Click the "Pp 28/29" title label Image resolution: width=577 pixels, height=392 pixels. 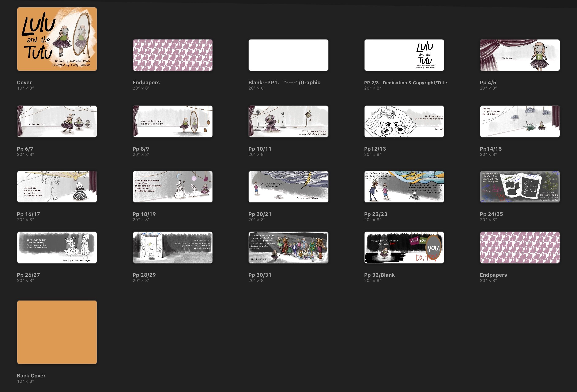click(144, 275)
